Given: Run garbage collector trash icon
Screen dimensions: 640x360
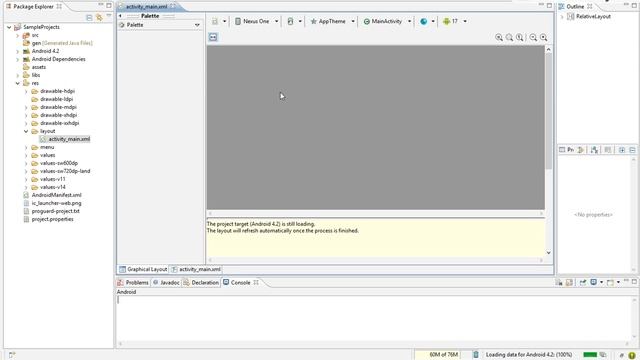Looking at the screenshot, I should tap(476, 355).
